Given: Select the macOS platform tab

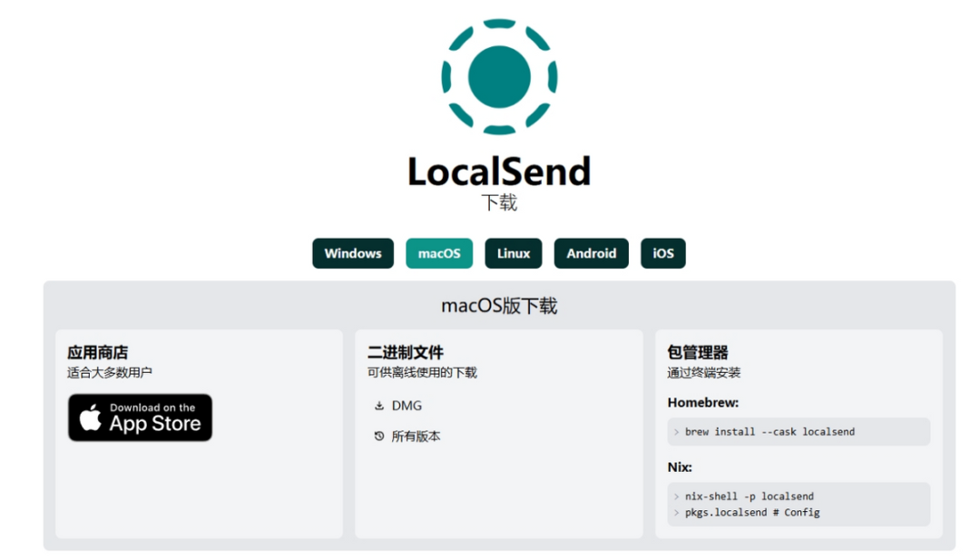Looking at the screenshot, I should [x=439, y=253].
